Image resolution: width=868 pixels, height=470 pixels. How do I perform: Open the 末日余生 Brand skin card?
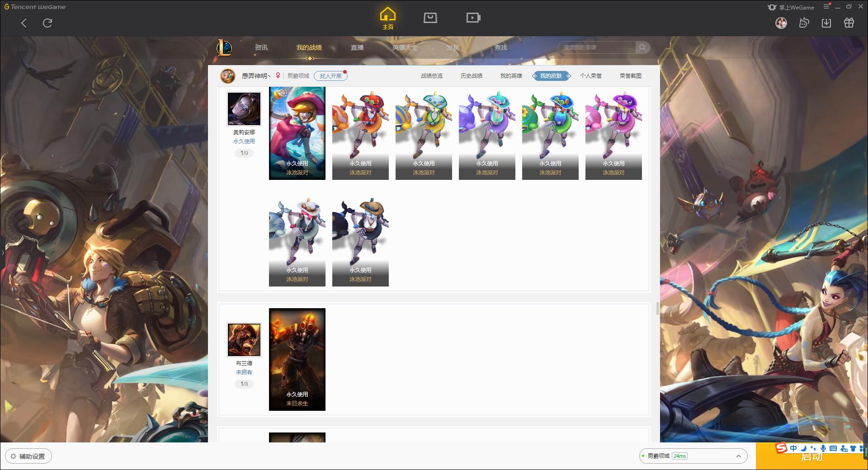pyautogui.click(x=297, y=359)
